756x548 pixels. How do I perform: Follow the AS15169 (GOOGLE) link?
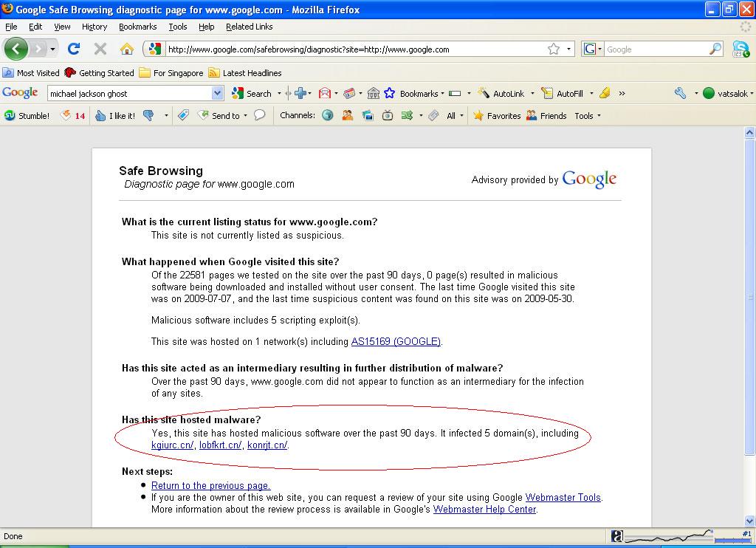(396, 341)
